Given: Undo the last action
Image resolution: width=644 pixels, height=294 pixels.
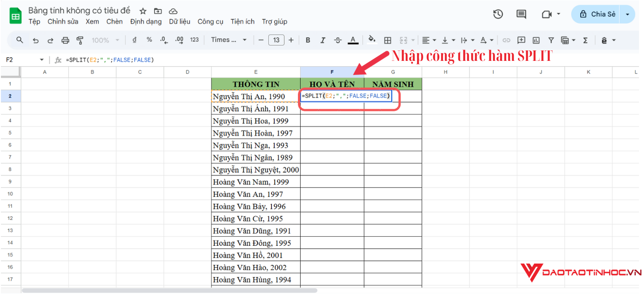Looking at the screenshot, I should [x=35, y=40].
